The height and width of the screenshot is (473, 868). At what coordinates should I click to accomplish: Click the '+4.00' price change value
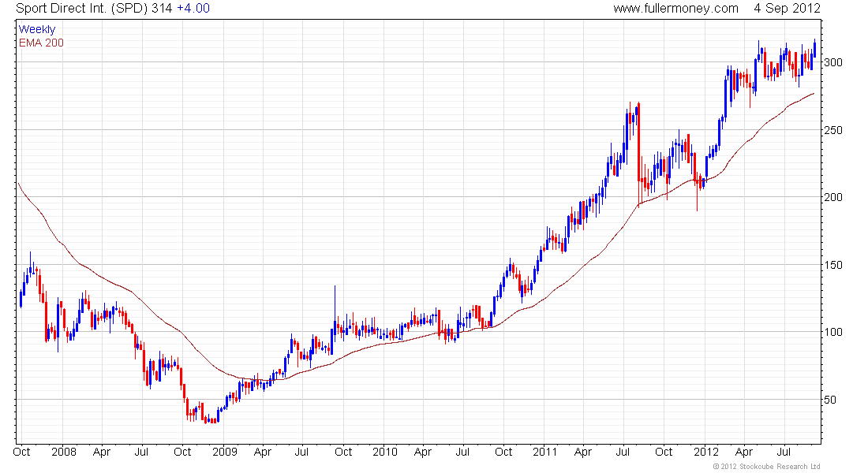[x=193, y=9]
